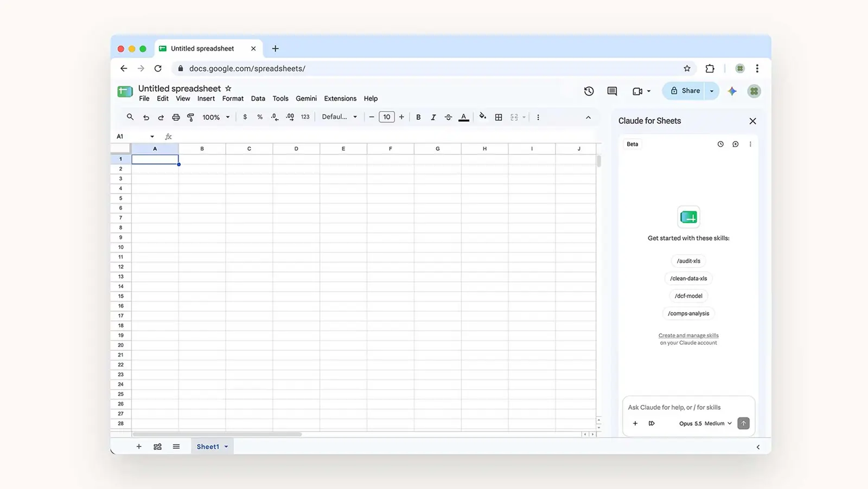The image size is (868, 489).
Task: Open the Default font dropdown
Action: (340, 117)
